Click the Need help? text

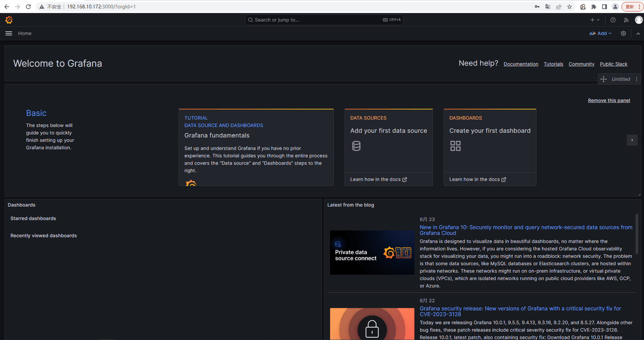tap(478, 63)
